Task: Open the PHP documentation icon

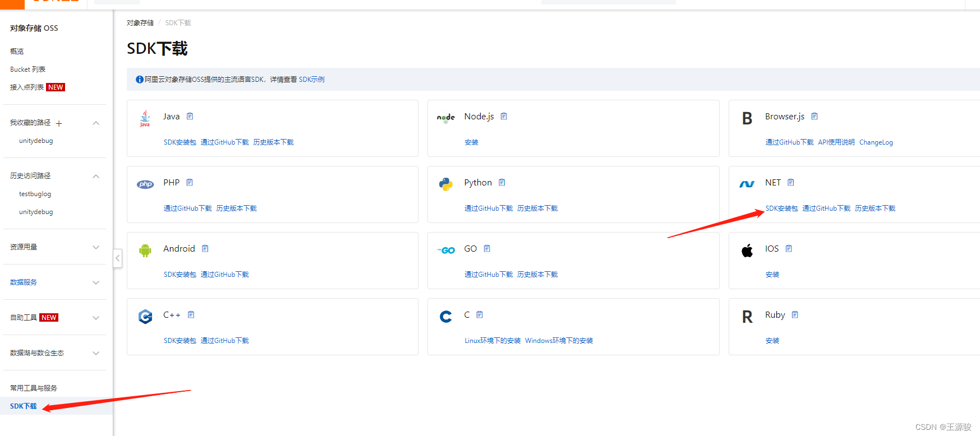Action: 190,183
